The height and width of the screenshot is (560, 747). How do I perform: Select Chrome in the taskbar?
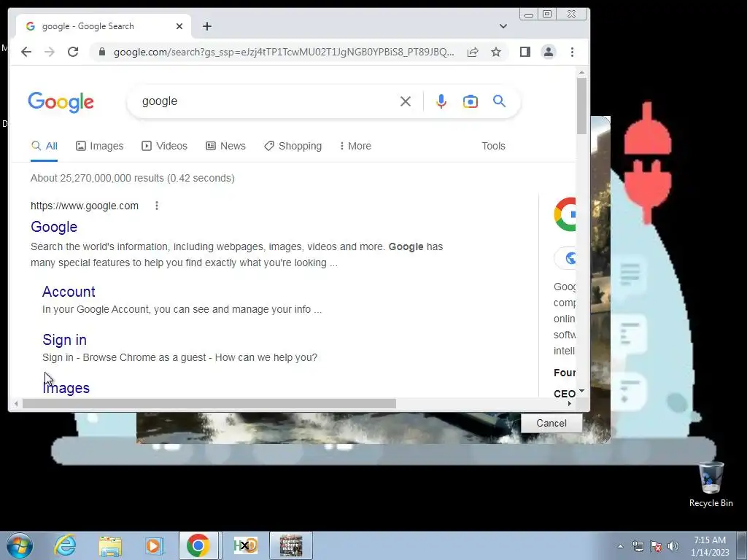(x=198, y=545)
